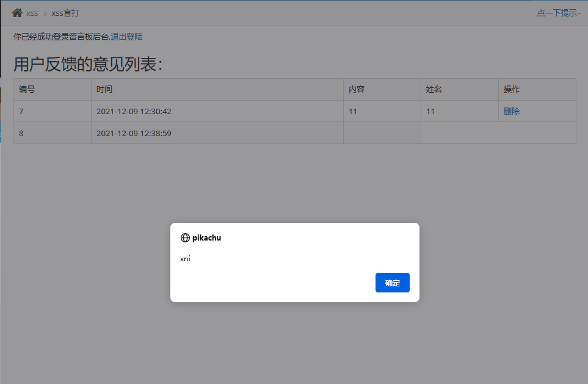588x384 pixels.
Task: Click the globe icon in alert dialog
Action: [x=185, y=237]
